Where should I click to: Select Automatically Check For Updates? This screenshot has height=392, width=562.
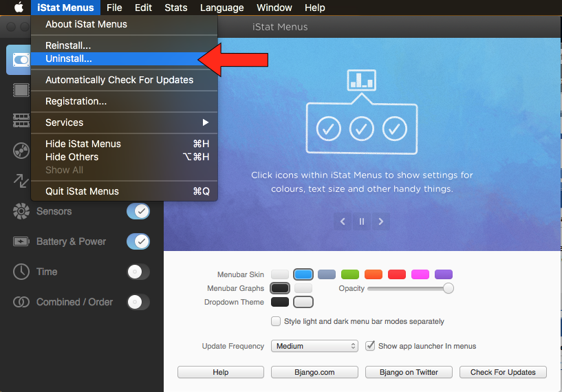125,80
